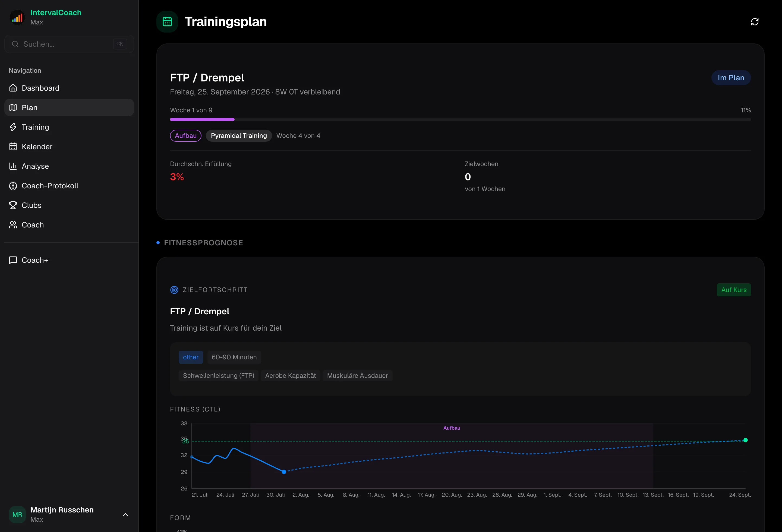Click the 60-90 Minuten tag

click(234, 357)
